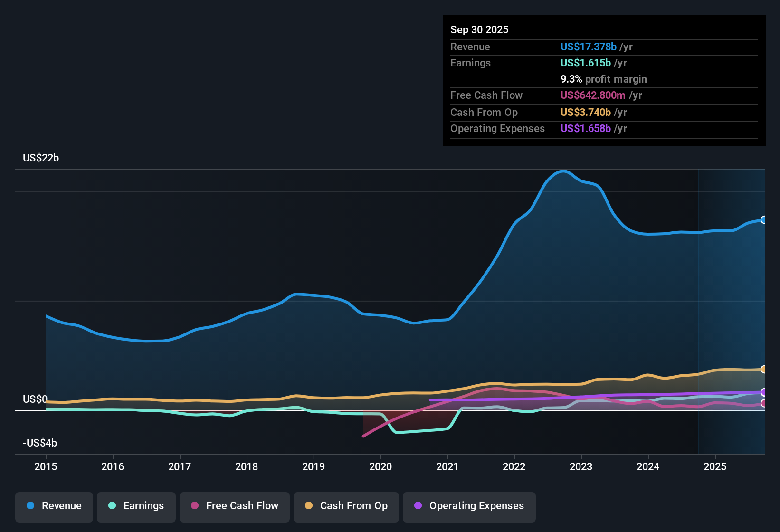Click the orange Cash From Op legend dot
Image resolution: width=780 pixels, height=532 pixels.
[309, 506]
